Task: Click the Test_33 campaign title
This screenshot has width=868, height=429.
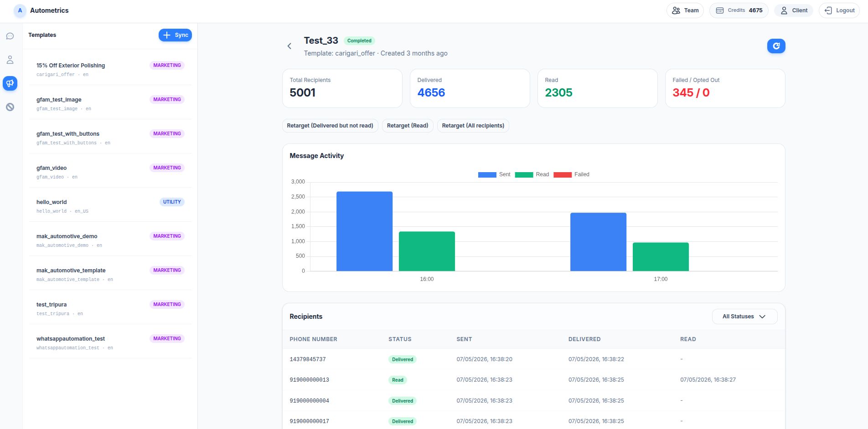Action: (321, 41)
